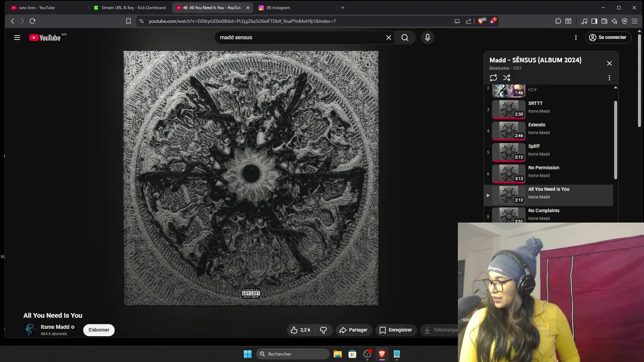Toggle the browser sidebar panel
This screenshot has width=644, height=362.
[594, 21]
